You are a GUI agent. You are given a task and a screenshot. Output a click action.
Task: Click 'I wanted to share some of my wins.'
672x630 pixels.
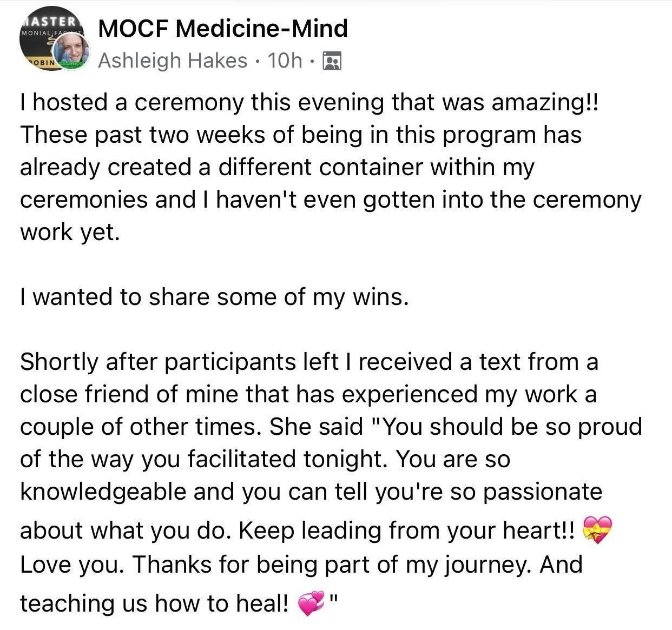click(x=214, y=297)
